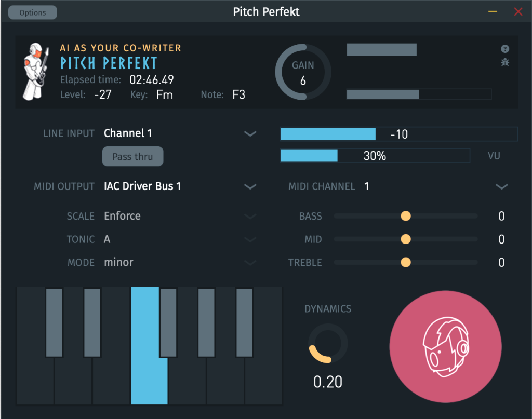Click the robot head in the pink circle

tap(445, 346)
